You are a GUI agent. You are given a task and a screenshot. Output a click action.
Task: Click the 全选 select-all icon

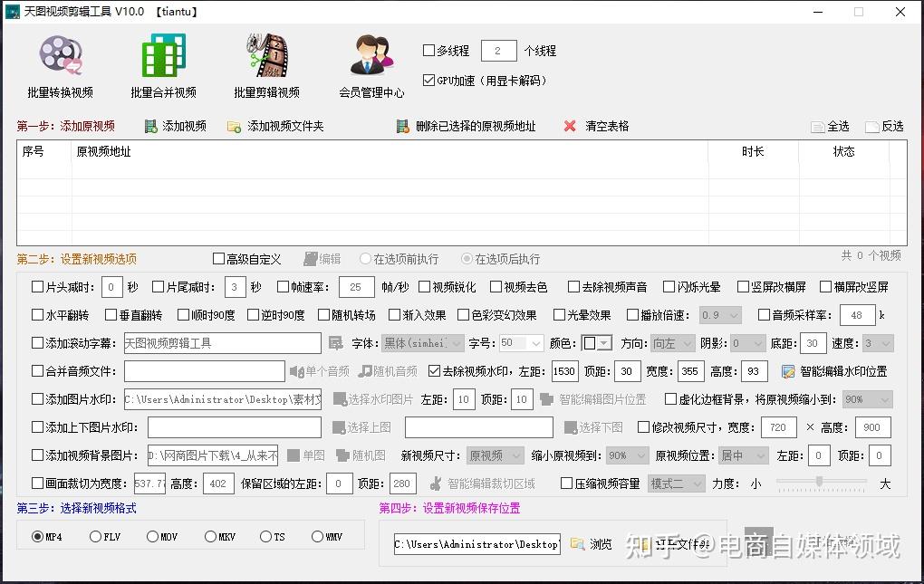point(817,127)
